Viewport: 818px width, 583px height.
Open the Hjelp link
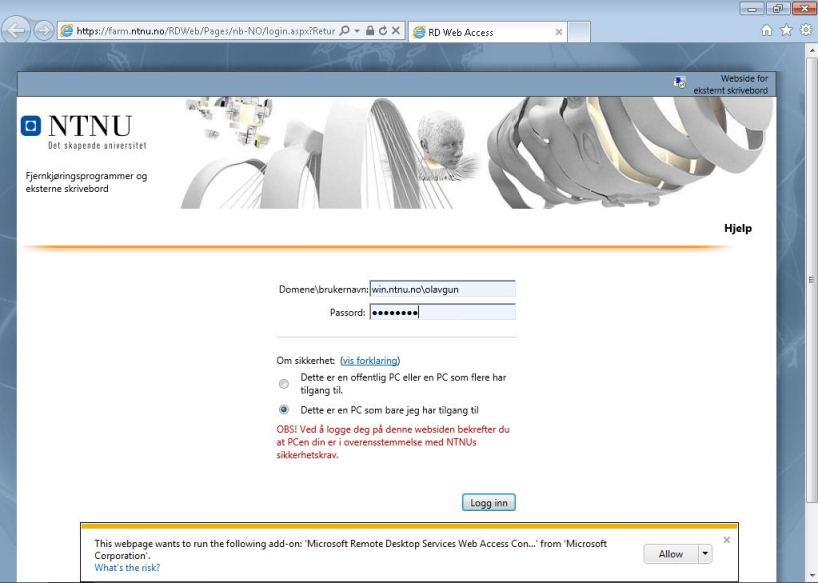(x=738, y=228)
